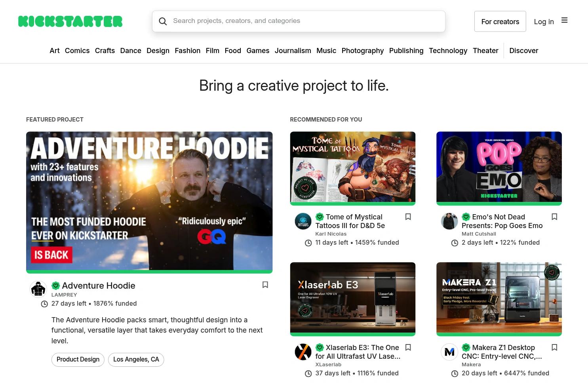
Task: Bookmark the Xlaserlab E3 project
Action: pyautogui.click(x=408, y=347)
